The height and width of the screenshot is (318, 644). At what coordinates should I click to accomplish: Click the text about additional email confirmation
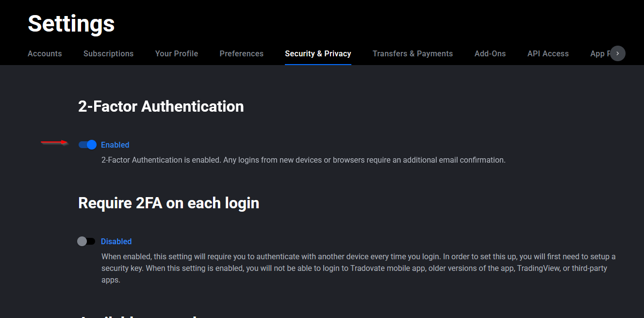303,160
